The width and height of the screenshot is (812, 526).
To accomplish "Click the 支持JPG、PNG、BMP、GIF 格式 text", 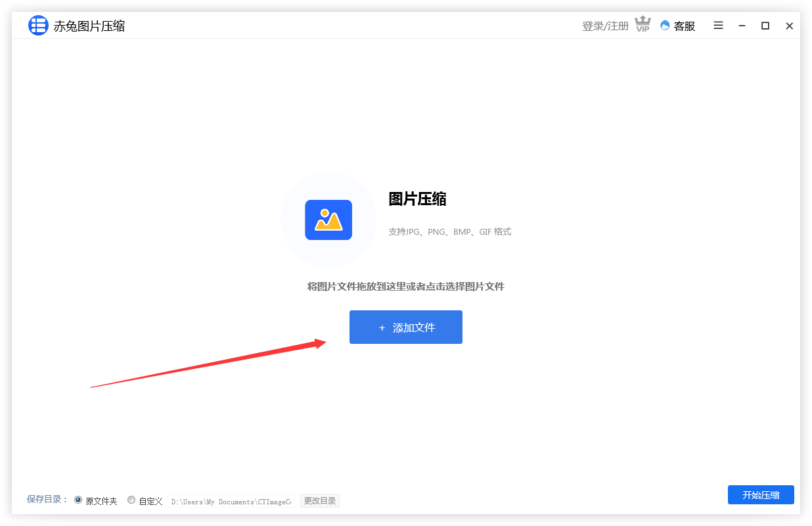I will tap(449, 232).
